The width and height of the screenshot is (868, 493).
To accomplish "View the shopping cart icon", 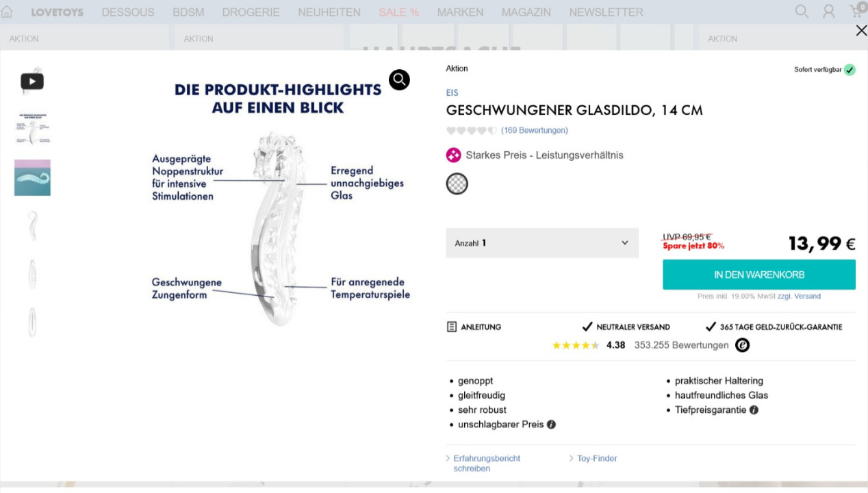I will 855,12.
